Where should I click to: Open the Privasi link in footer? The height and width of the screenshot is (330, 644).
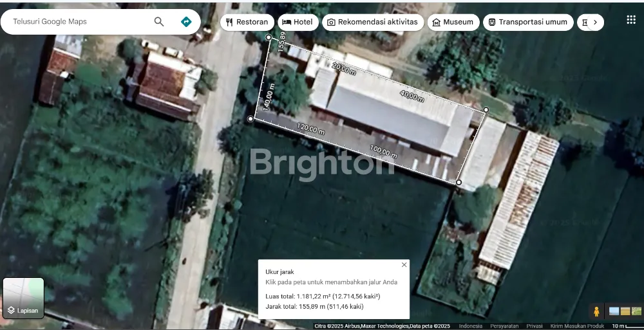pyautogui.click(x=535, y=326)
